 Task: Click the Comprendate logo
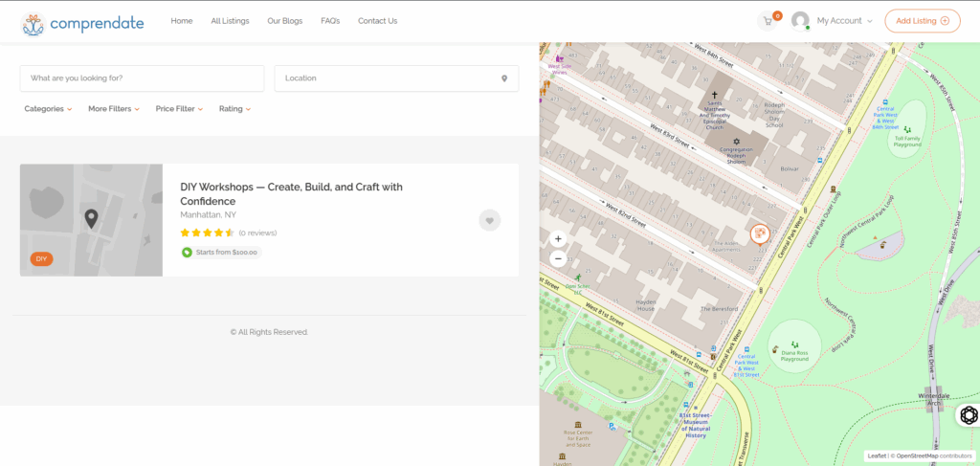click(82, 21)
